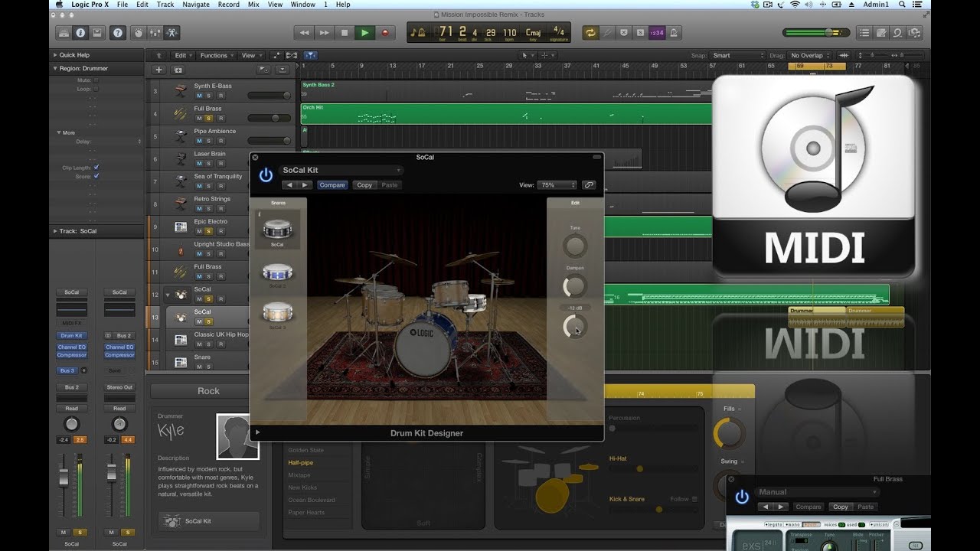Open the SoCal Kit preset dropdown

point(341,170)
